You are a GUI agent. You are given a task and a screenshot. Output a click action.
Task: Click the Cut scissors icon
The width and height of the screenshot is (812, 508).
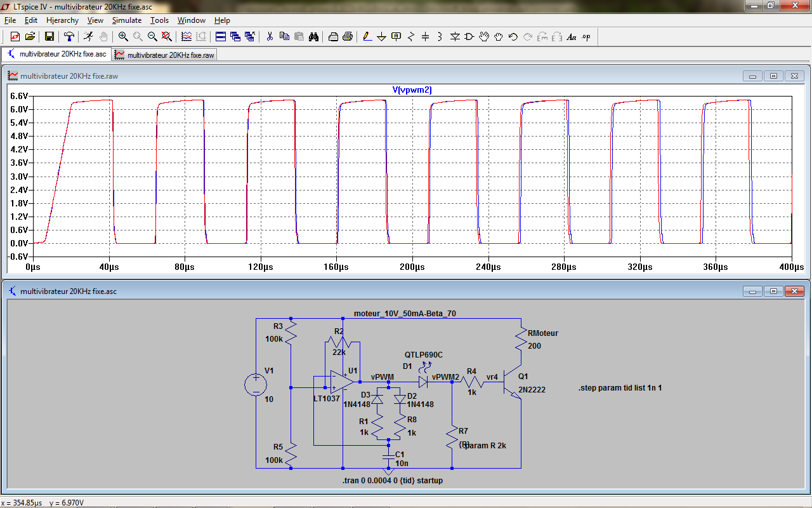[x=270, y=37]
